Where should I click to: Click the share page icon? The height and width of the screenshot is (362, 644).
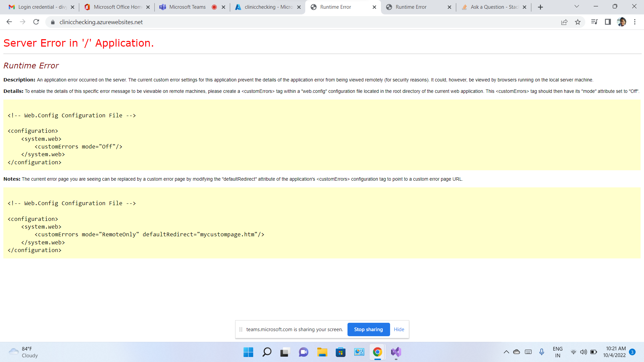[564, 22]
